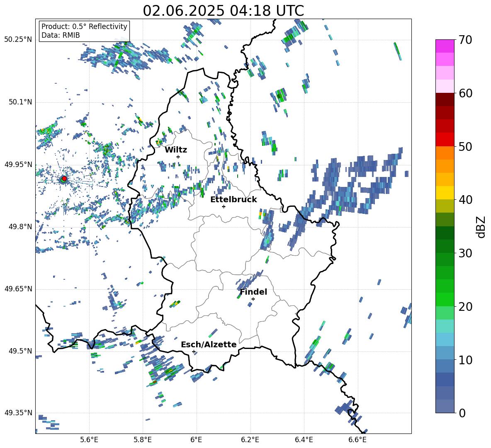This screenshot has width=491, height=448.
Task: Click the 6.4°E longitude label
Action: coord(304,440)
